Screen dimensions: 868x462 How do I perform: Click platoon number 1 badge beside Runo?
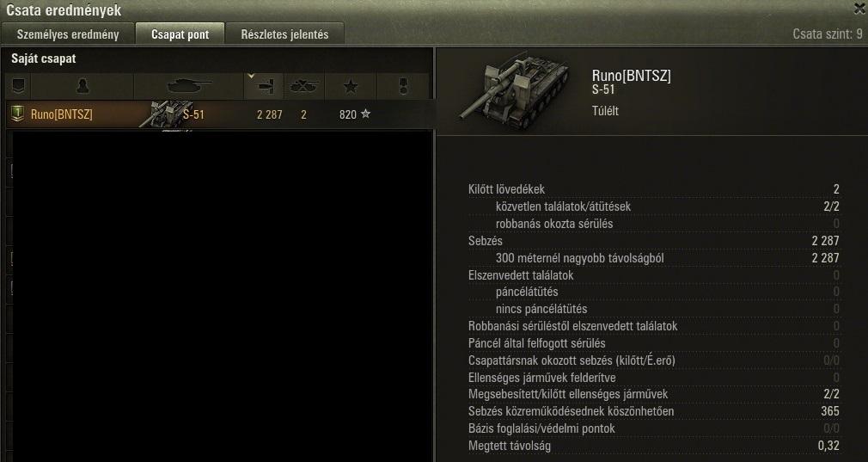coord(18,114)
